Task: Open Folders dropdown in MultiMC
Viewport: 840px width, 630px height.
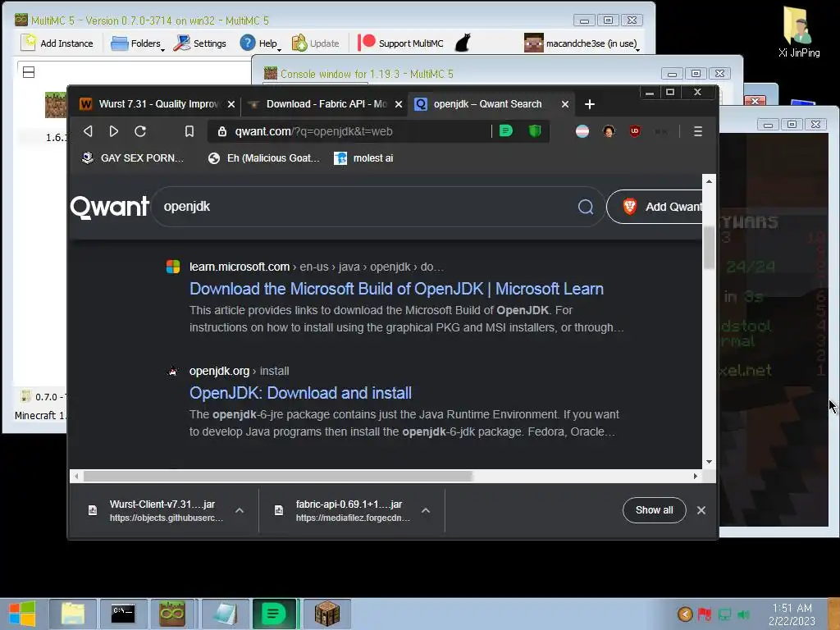Action: pos(138,43)
